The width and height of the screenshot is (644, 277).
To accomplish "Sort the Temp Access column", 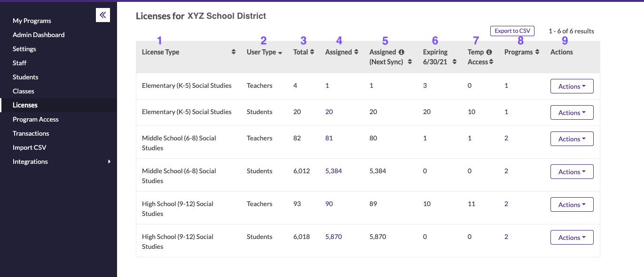I will pyautogui.click(x=492, y=62).
